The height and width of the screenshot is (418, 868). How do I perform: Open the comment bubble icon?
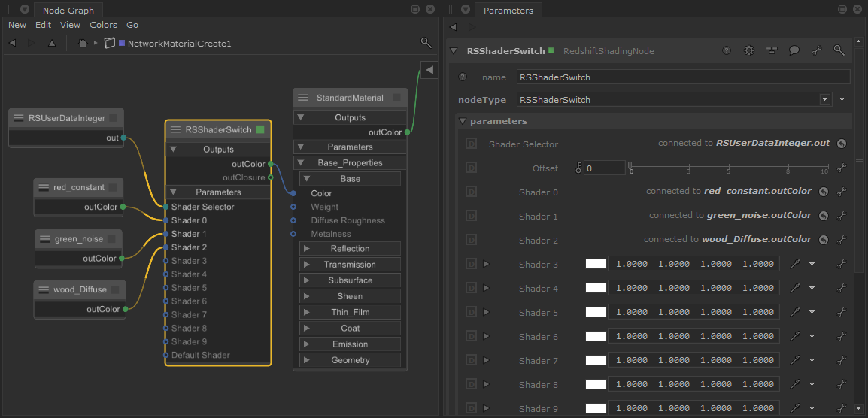[794, 50]
